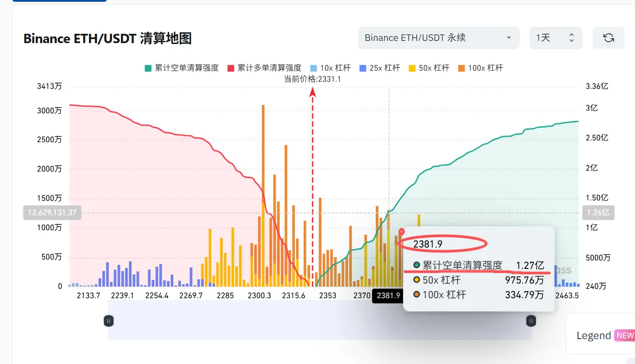The image size is (635, 364).
Task: Hide the 25x 杠杆 bars via chart legend
Action: [380, 68]
